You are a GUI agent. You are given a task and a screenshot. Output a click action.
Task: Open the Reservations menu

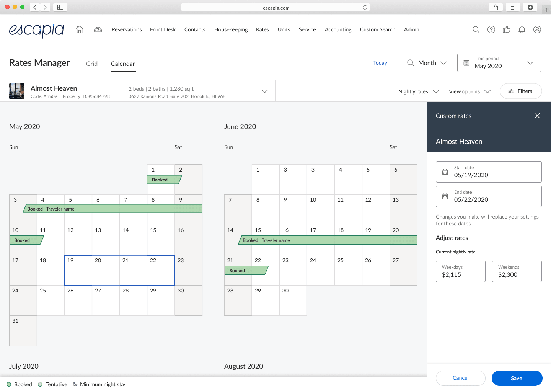127,29
